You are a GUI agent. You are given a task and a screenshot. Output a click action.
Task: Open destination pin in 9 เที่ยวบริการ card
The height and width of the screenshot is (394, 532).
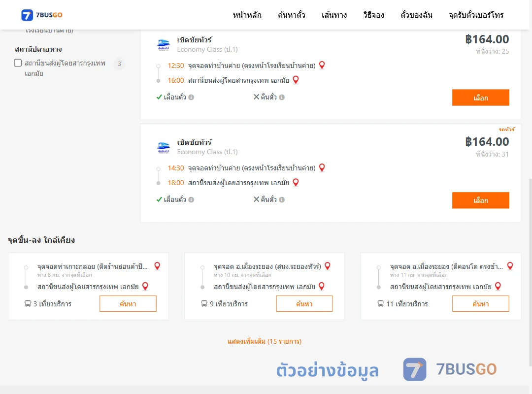click(322, 287)
